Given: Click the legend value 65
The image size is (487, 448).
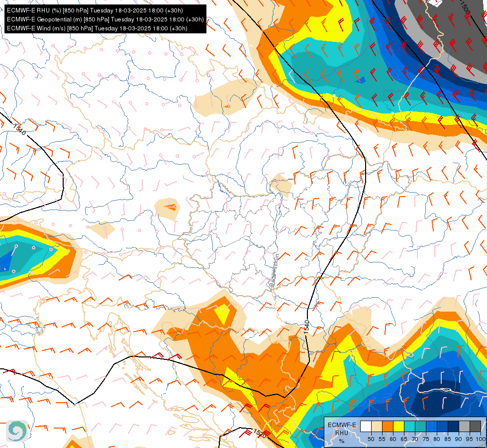Looking at the screenshot, I should click(404, 439).
